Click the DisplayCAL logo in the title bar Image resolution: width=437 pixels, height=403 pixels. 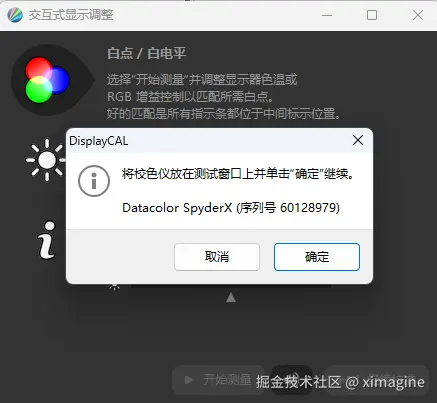pyautogui.click(x=15, y=15)
